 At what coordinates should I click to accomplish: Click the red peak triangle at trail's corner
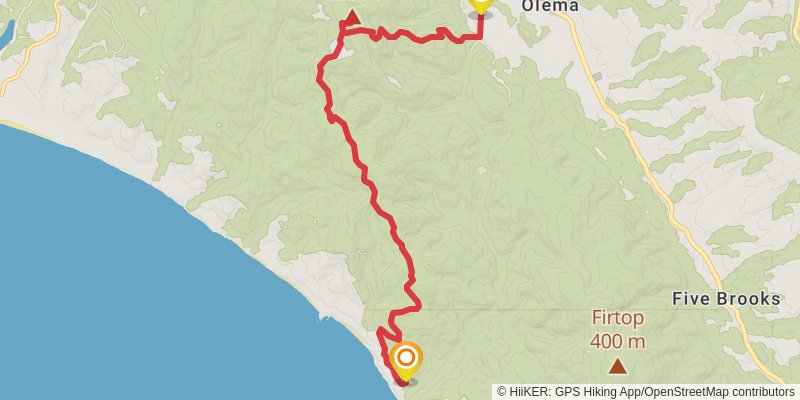tap(353, 17)
